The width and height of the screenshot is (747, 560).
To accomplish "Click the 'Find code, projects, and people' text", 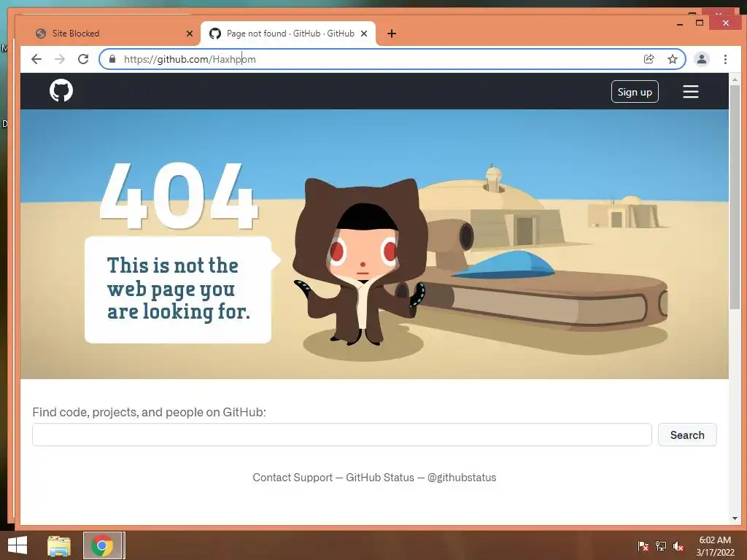I will (x=149, y=412).
